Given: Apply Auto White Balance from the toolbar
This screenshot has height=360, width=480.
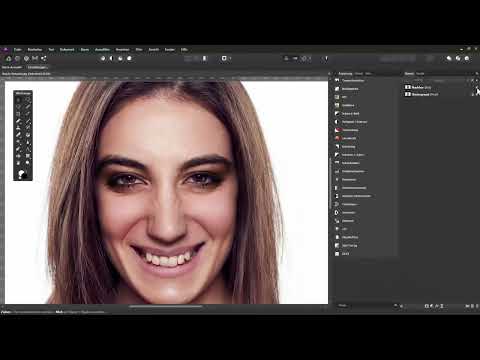Looking at the screenshot, I should (x=129, y=58).
